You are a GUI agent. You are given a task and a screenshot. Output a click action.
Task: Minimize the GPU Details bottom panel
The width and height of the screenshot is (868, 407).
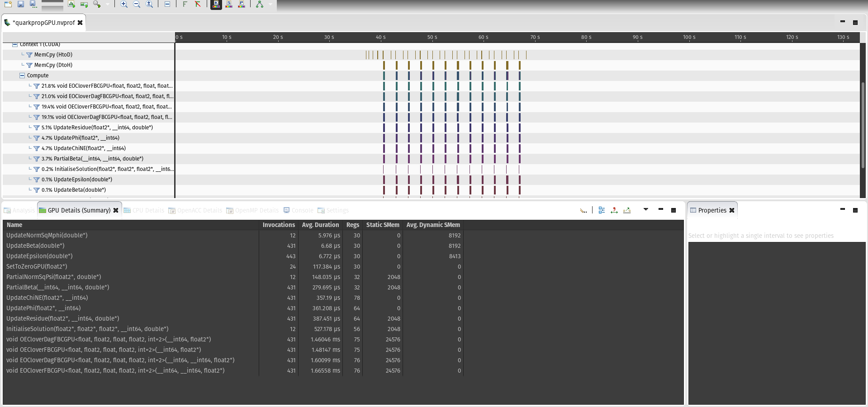pyautogui.click(x=660, y=209)
